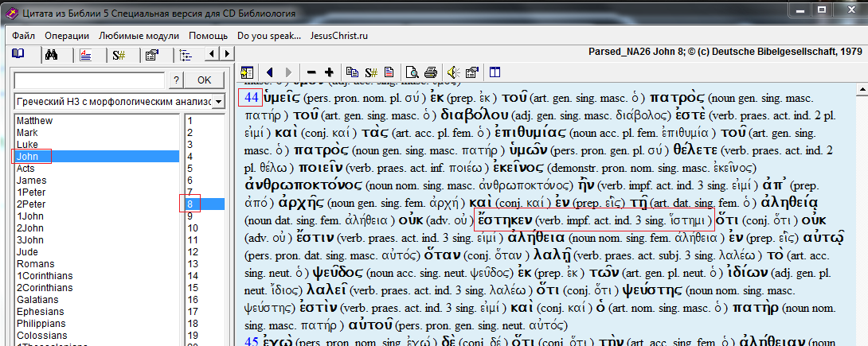Toggle the left navigation panel icon
868x346 pixels.
247,72
